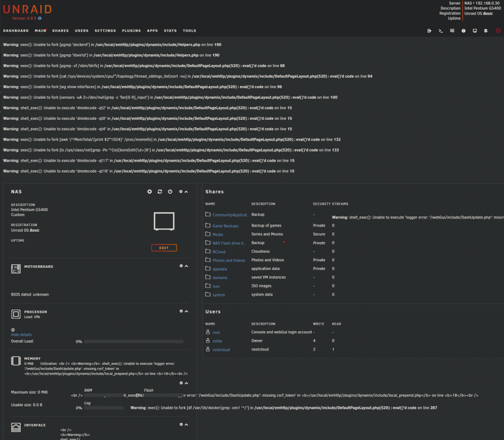
Task: Open the Shares menu tab
Action: tap(60, 31)
